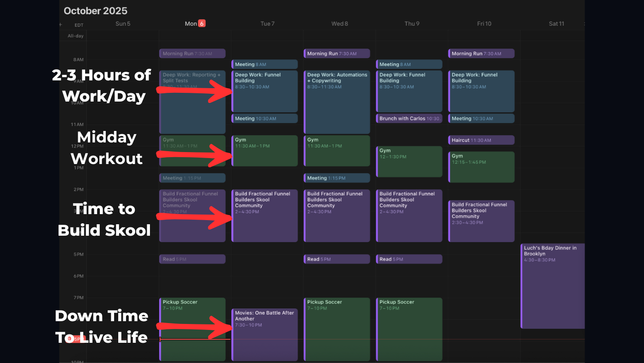Select Luch's Bday Dinner in Brooklyn
This screenshot has width=644, height=363.
[552, 285]
